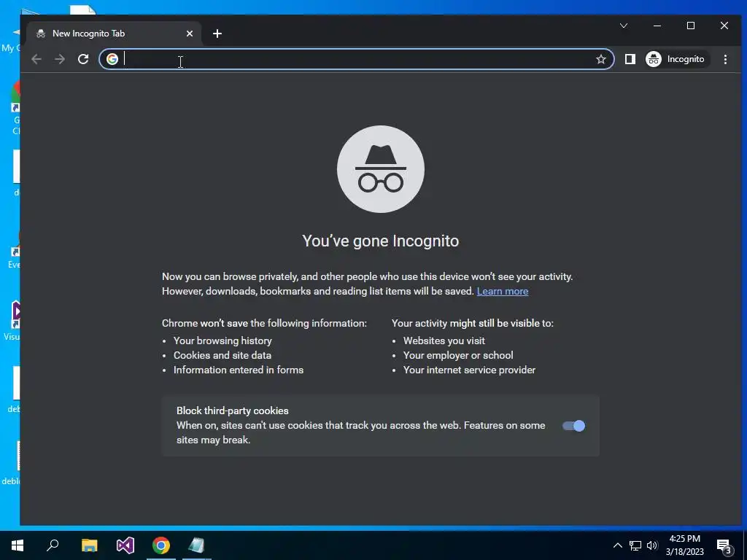Screen dimensions: 747x560
Task: Close the Chrome incognito window
Action: (724, 26)
